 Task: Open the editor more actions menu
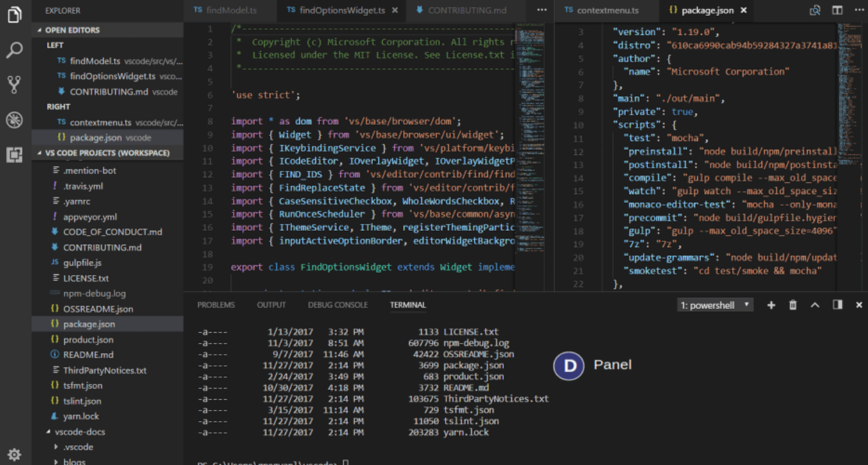click(x=860, y=10)
